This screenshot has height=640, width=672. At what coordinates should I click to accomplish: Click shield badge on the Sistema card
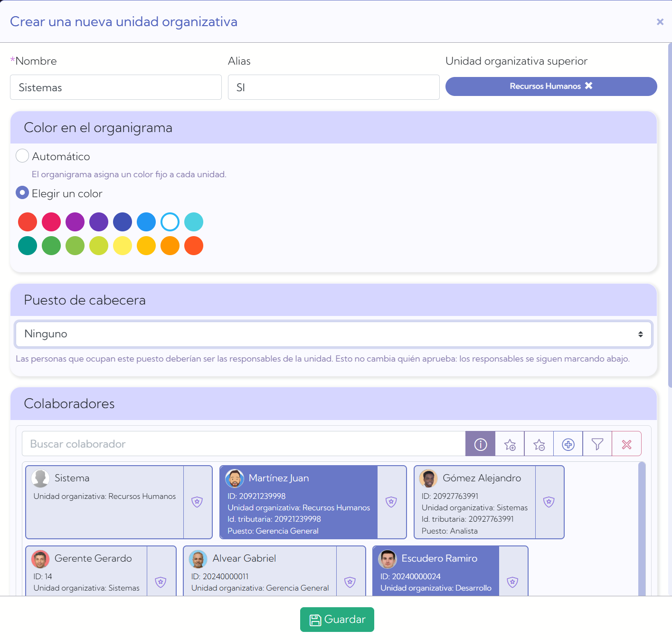click(197, 502)
